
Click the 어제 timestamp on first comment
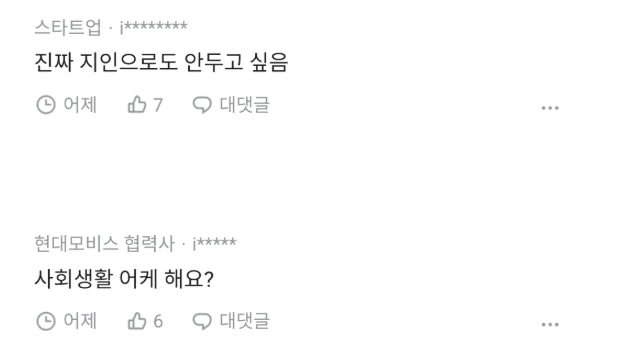[x=80, y=105]
